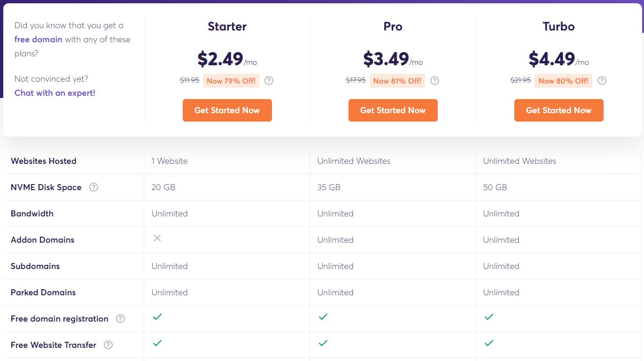
Task: Click the Now 81% Off badge
Action: pos(397,81)
